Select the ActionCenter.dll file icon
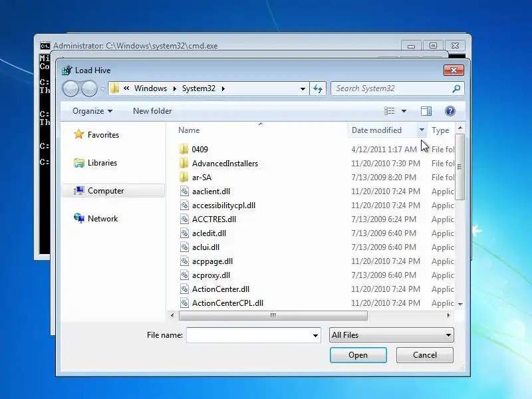 184,289
